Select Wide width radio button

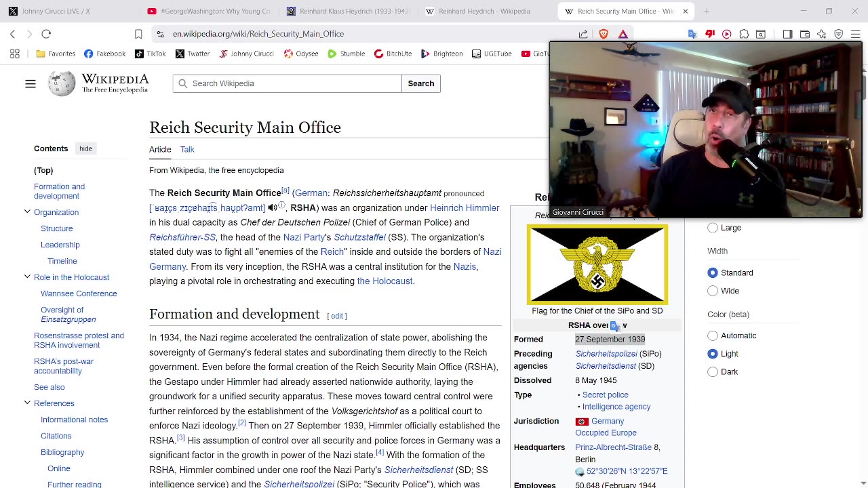pos(713,291)
